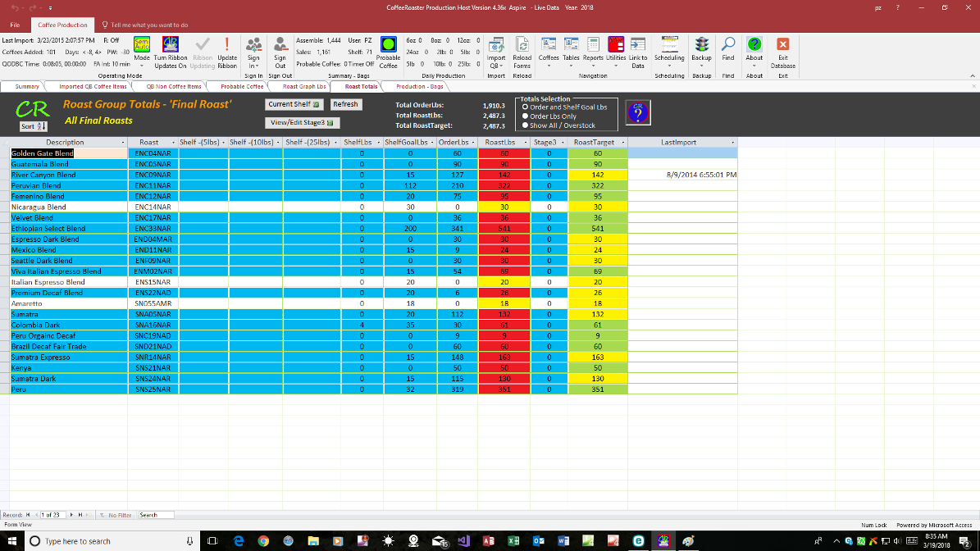
Task: Open Excel from the taskbar
Action: coord(513,541)
